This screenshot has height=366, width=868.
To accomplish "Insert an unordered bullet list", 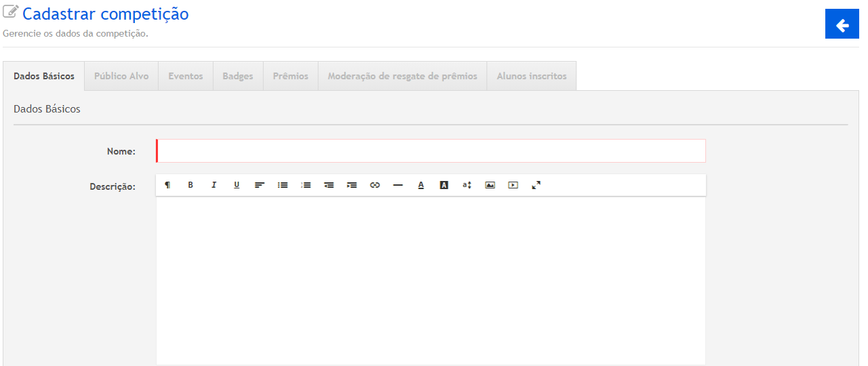I will pos(283,185).
